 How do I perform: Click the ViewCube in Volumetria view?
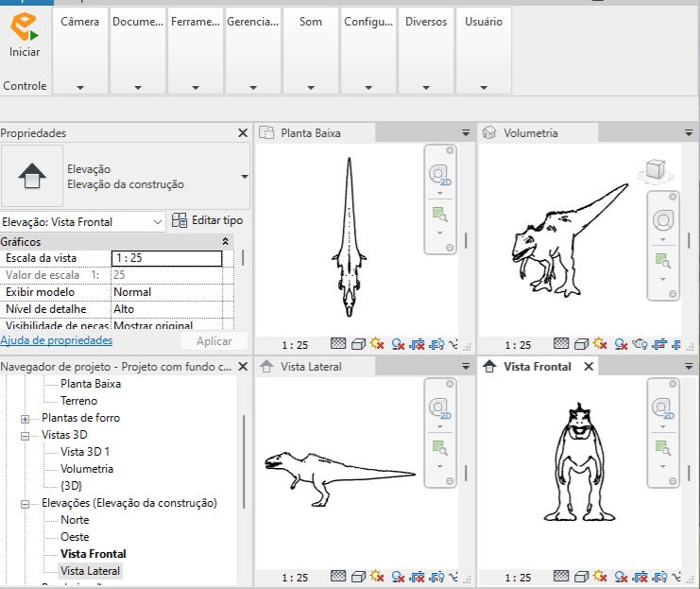click(x=656, y=171)
